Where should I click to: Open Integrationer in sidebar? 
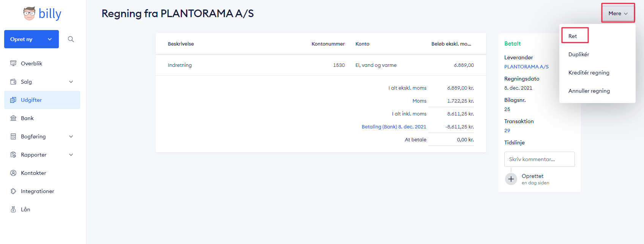pyautogui.click(x=42, y=191)
